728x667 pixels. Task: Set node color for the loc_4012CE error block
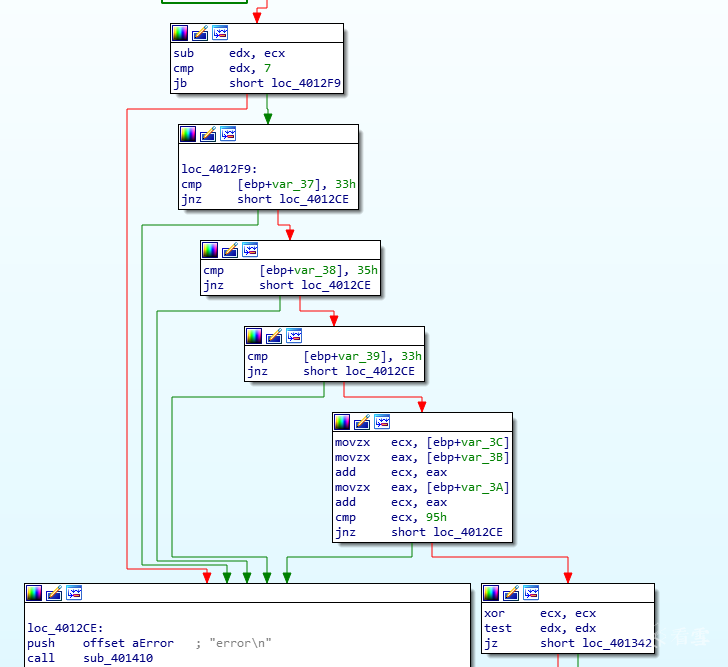(x=34, y=593)
